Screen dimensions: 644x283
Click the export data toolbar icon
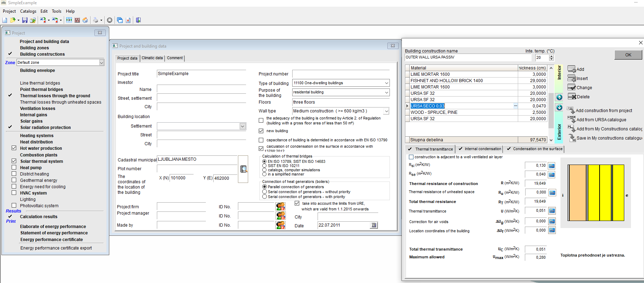click(55, 20)
